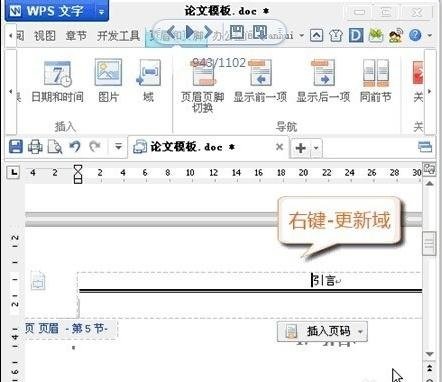Open the green picture mail icon

coord(376,35)
